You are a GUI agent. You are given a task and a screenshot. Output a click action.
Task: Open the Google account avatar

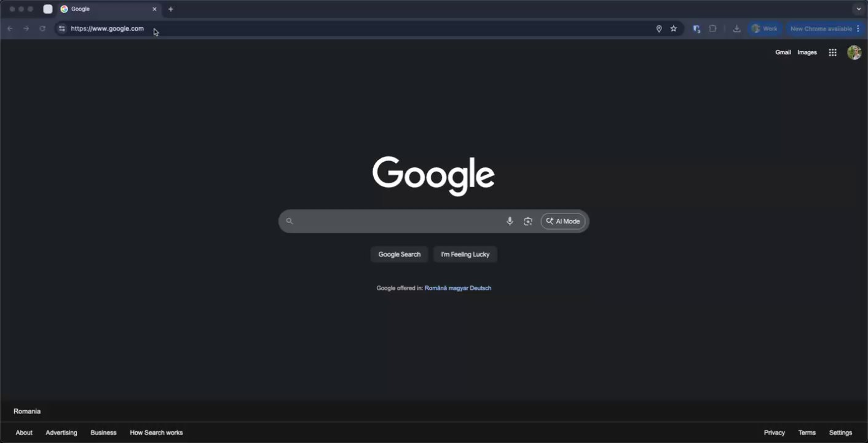pyautogui.click(x=854, y=52)
